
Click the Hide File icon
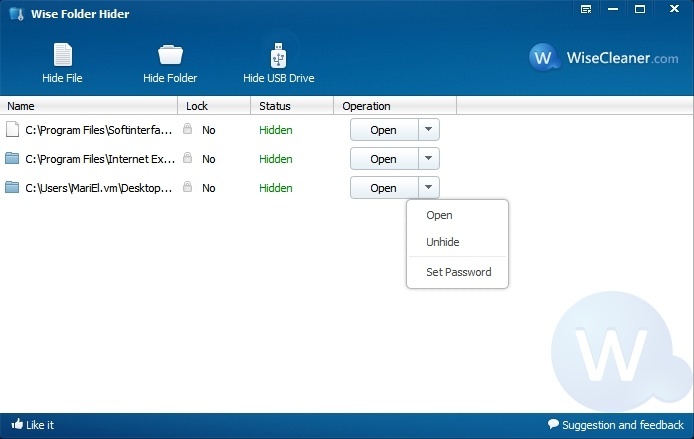[x=62, y=55]
